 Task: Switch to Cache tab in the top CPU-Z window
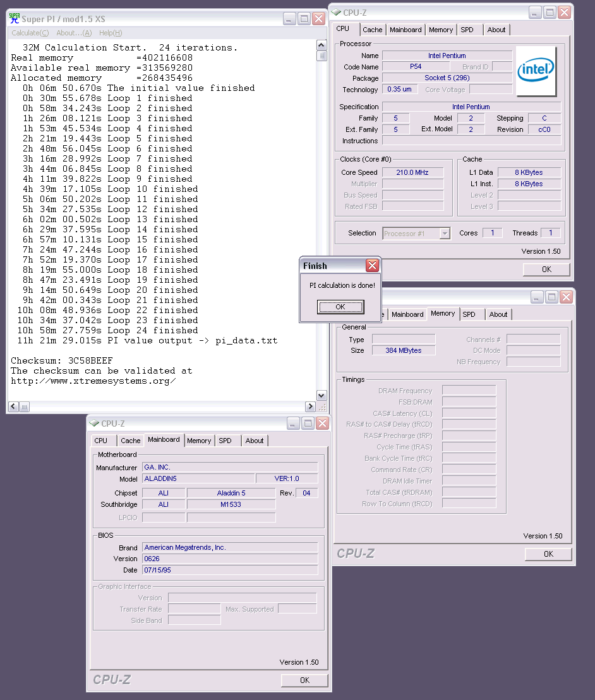(373, 30)
